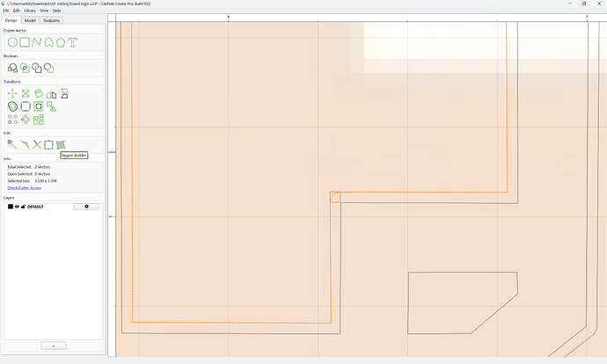Viewport: 607px width, 364px height.
Task: Select the trapezoid vector shape on canvas
Action: tap(463, 302)
